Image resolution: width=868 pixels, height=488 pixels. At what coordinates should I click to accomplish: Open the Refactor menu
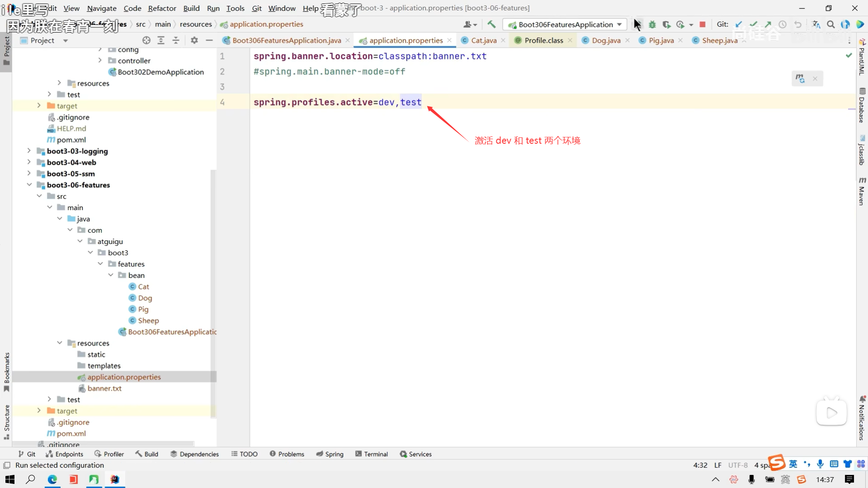pos(162,8)
